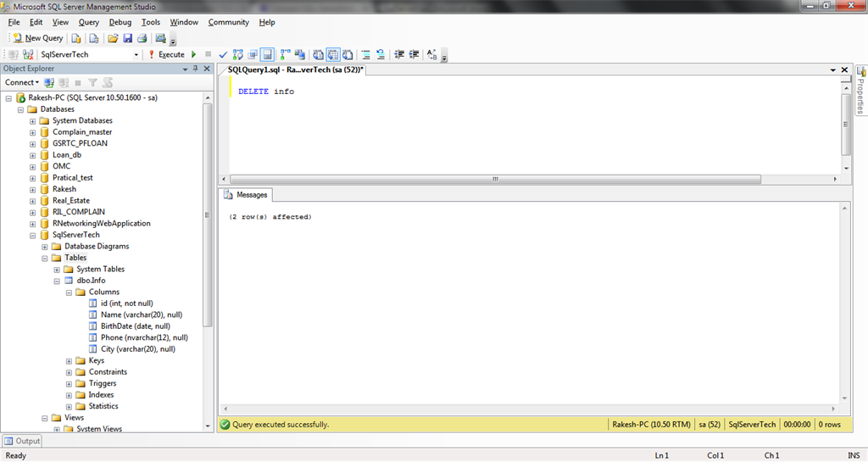The height and width of the screenshot is (462, 868).
Task: Expand the System Databases folder
Action: click(33, 120)
